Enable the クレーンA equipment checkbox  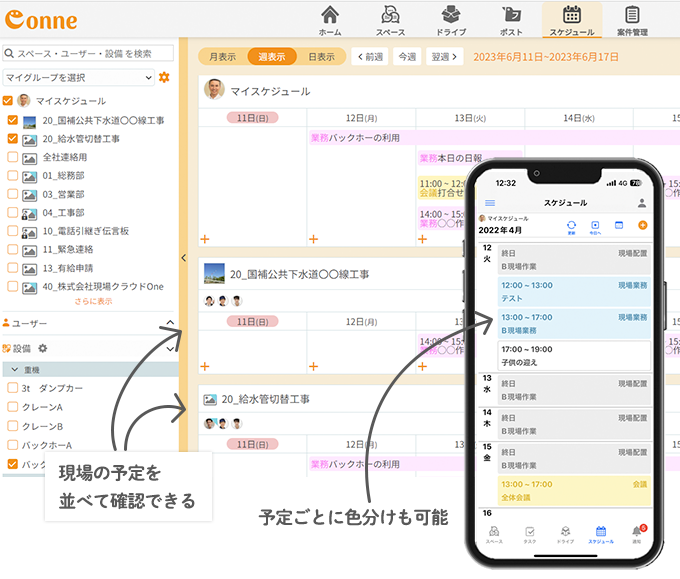(x=13, y=407)
